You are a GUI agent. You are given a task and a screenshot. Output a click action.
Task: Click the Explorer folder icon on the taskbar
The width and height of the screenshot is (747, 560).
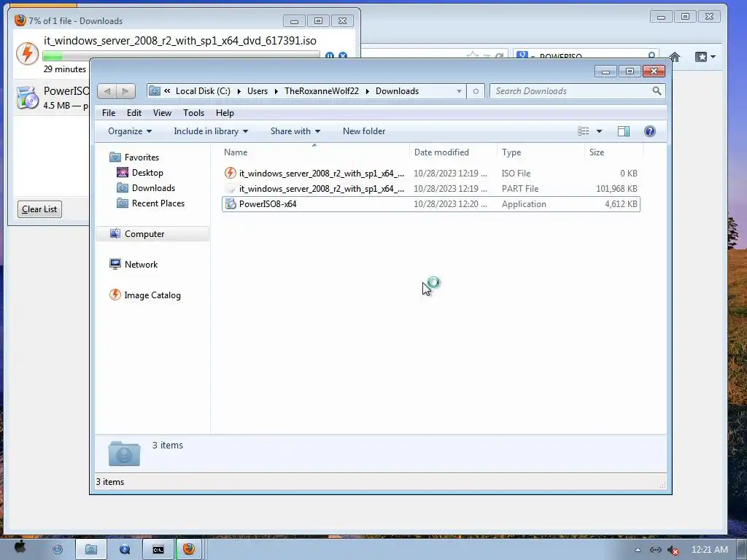pyautogui.click(x=91, y=549)
